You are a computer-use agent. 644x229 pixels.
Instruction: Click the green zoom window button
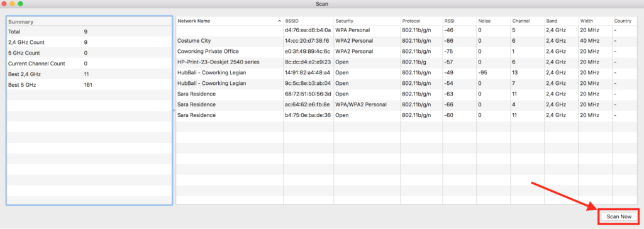(21, 4)
